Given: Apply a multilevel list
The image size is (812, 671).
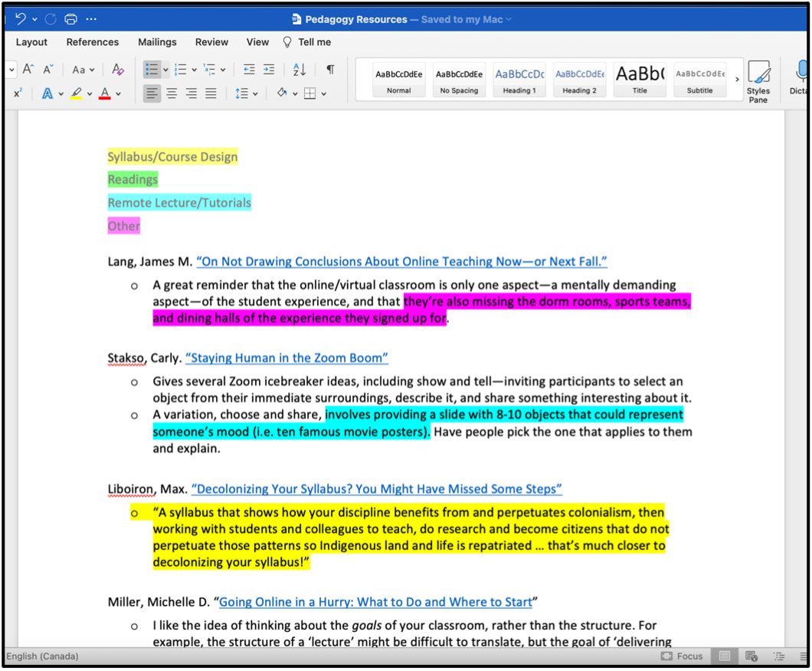Looking at the screenshot, I should click(x=210, y=70).
